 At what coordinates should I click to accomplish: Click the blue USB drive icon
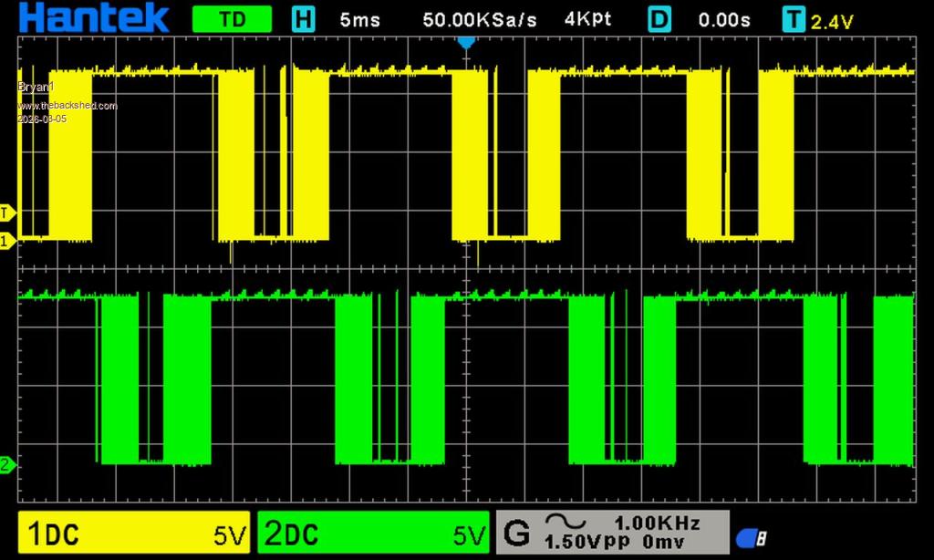(x=751, y=538)
